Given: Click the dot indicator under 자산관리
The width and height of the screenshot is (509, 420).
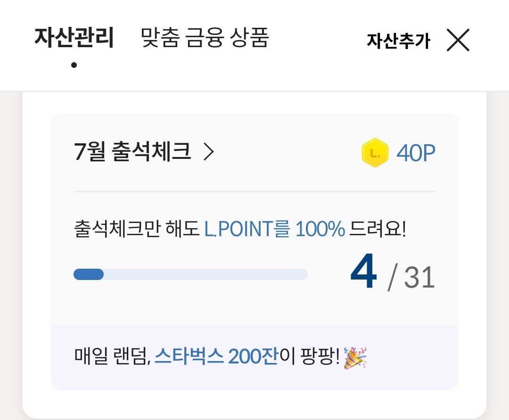Looking at the screenshot, I should coord(74,66).
